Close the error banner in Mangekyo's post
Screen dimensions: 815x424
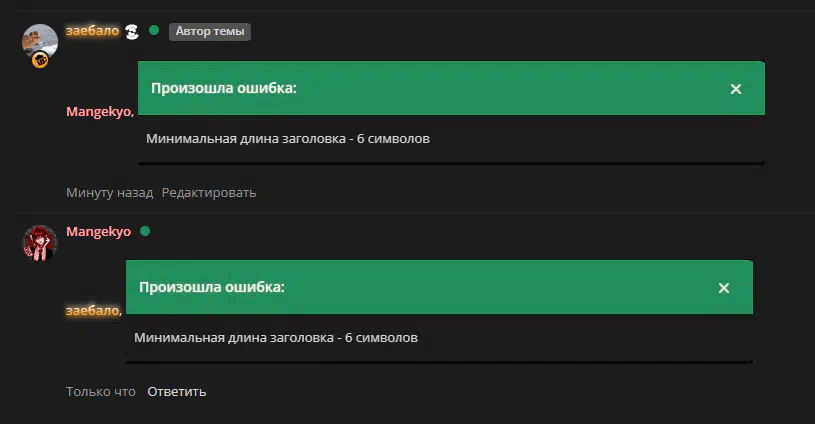click(x=724, y=288)
